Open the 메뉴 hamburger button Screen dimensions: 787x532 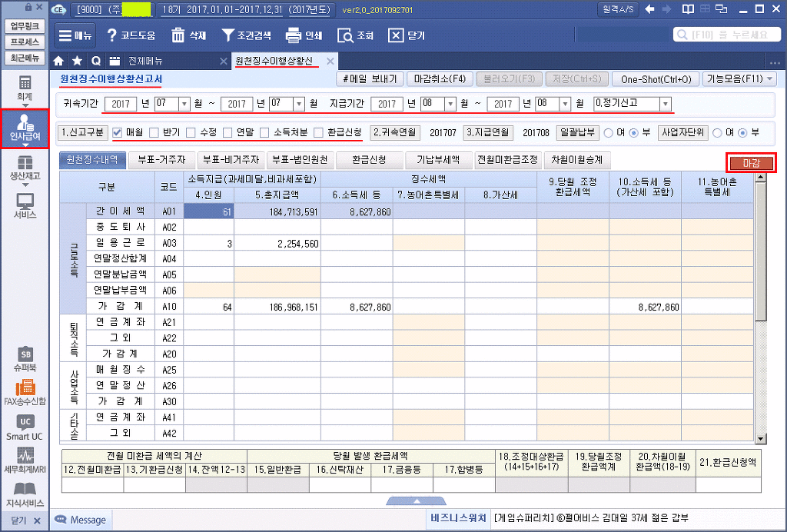[75, 35]
